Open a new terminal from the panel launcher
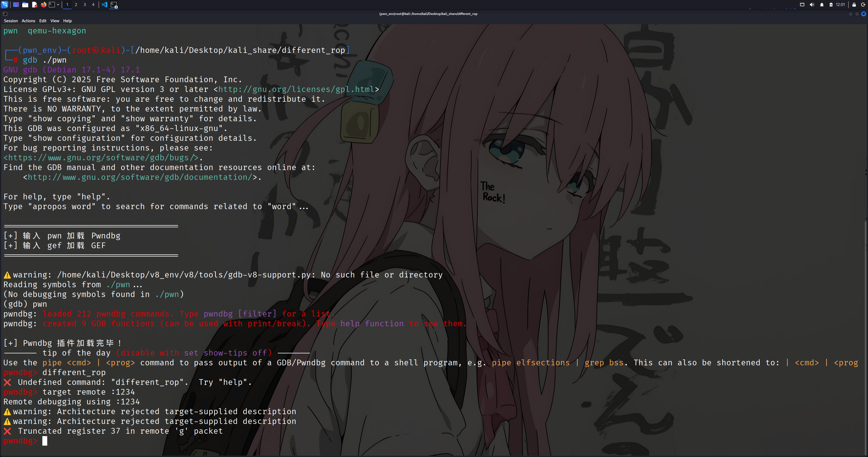868x457 pixels. pos(52,5)
